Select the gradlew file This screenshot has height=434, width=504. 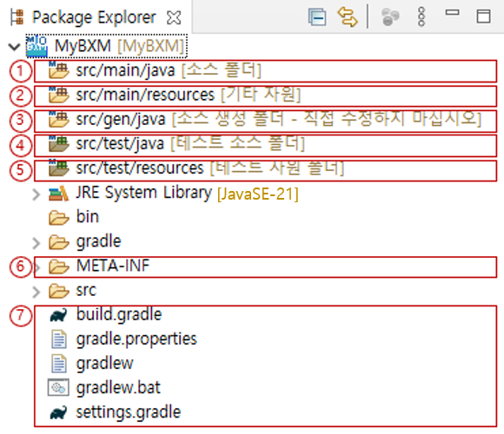pyautogui.click(x=105, y=364)
